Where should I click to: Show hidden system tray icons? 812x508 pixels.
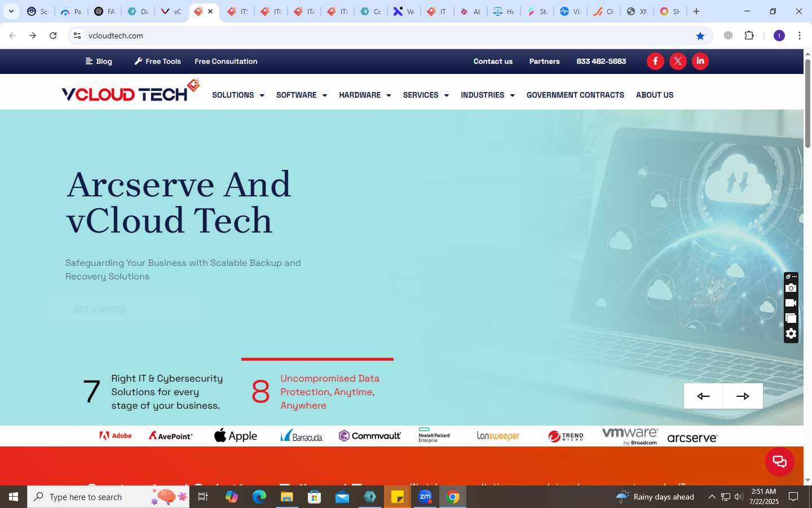(712, 497)
